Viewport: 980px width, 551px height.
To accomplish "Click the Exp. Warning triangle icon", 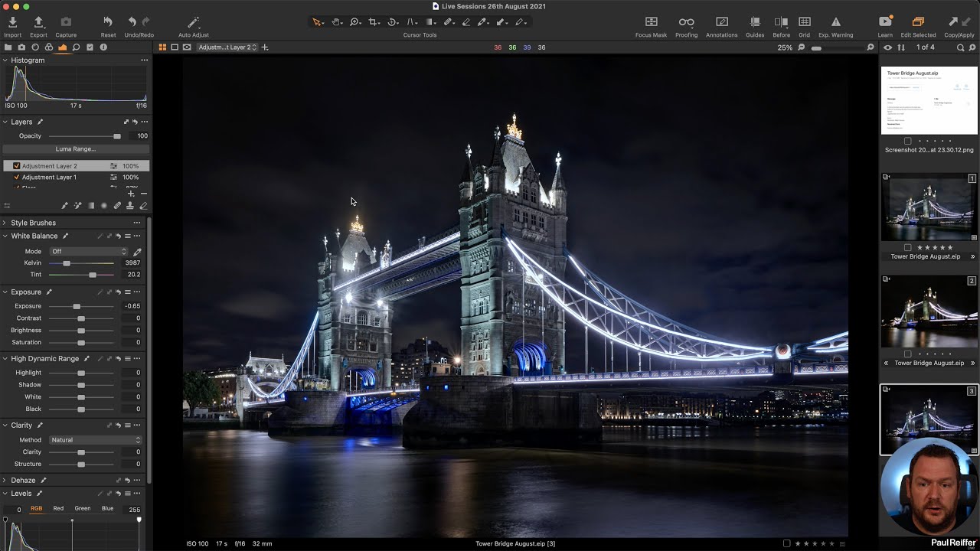I will [835, 22].
